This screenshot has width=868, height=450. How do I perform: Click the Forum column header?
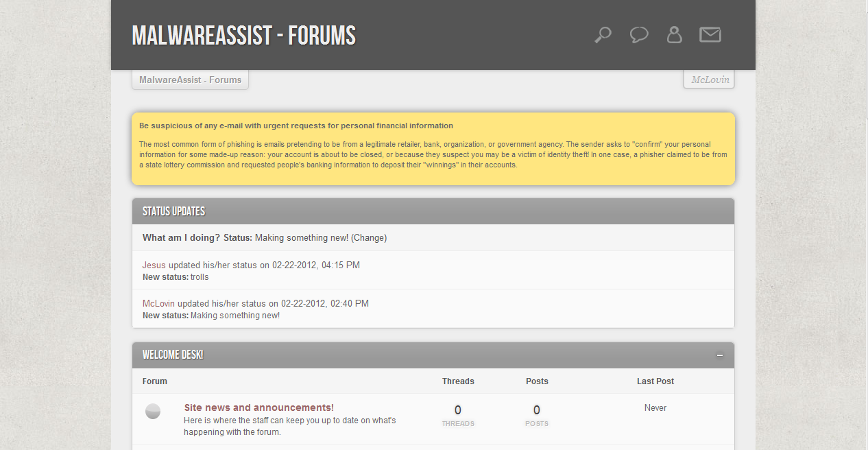point(155,381)
